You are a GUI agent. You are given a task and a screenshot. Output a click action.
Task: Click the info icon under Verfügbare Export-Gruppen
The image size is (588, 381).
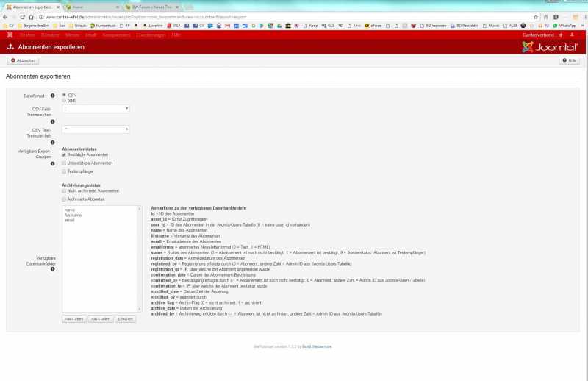[52, 163]
